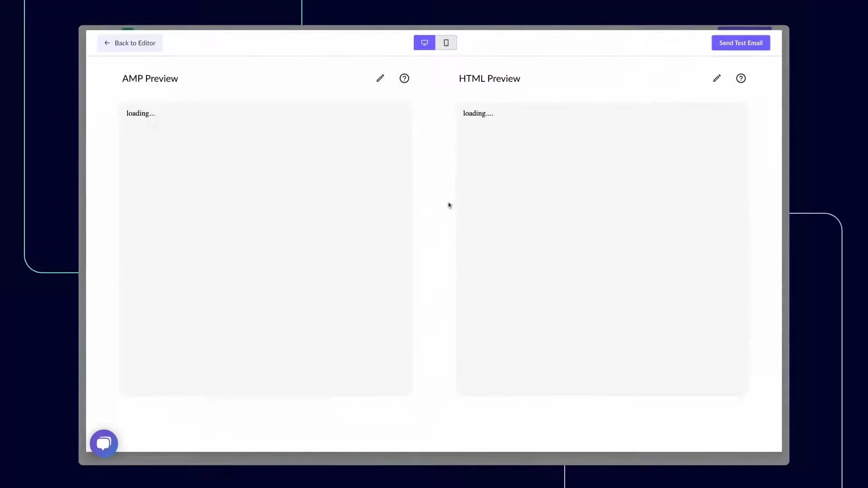Open the chat support bubble widget
This screenshot has height=488, width=868.
tap(104, 443)
